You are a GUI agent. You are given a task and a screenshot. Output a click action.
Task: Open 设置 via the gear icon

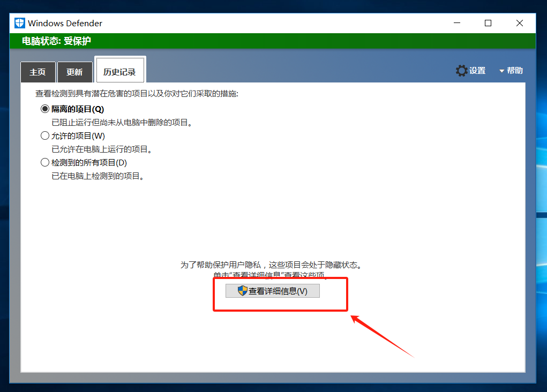coord(461,71)
